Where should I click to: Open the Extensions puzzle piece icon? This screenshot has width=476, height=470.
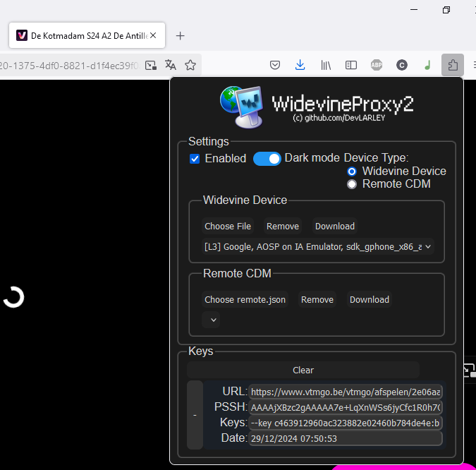pyautogui.click(x=453, y=65)
